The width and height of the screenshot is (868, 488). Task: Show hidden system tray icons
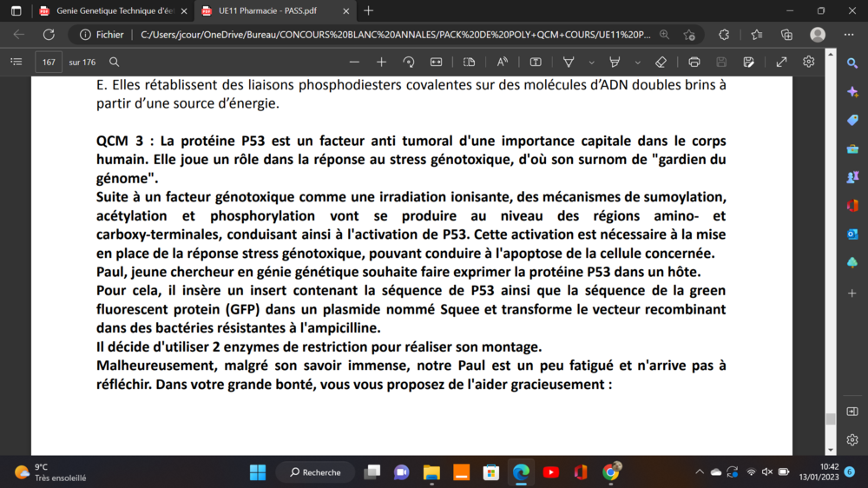pos(700,472)
